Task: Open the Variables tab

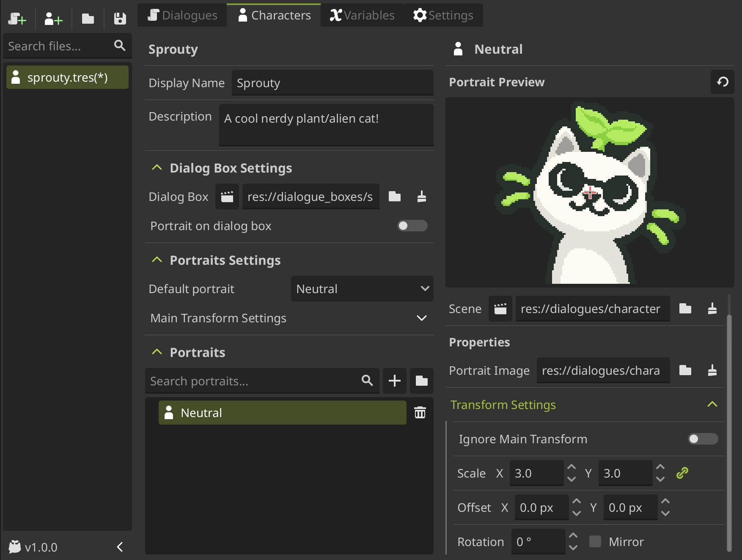Action: tap(362, 15)
